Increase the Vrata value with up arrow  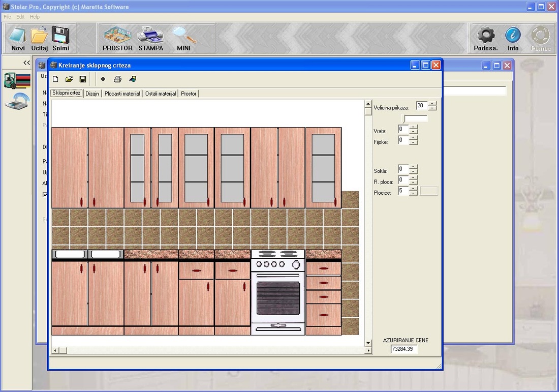coord(414,127)
